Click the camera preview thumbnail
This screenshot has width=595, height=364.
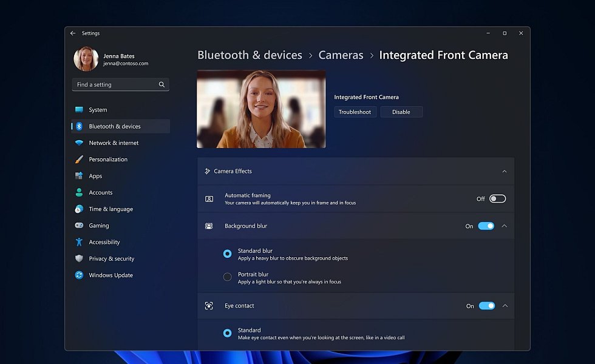click(261, 109)
